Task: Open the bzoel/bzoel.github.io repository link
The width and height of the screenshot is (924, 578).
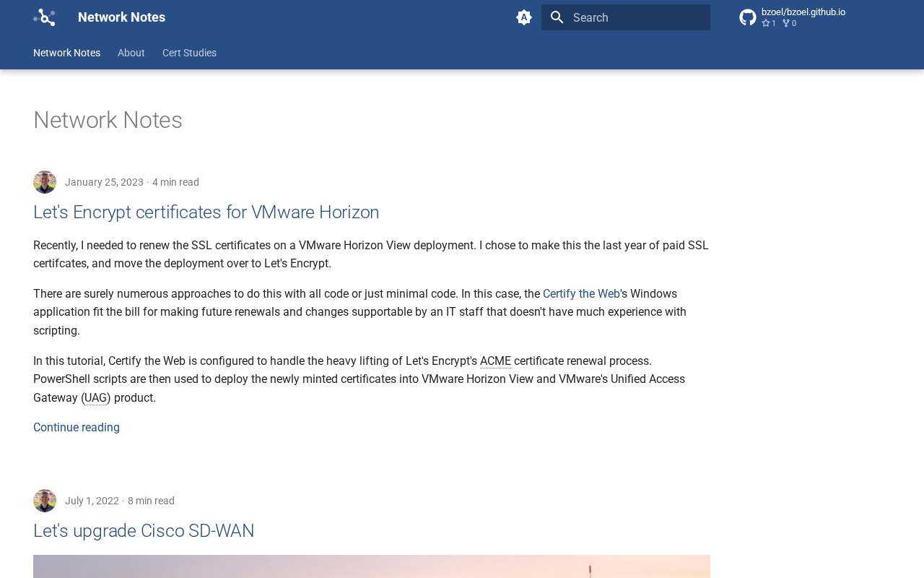Action: (x=803, y=12)
